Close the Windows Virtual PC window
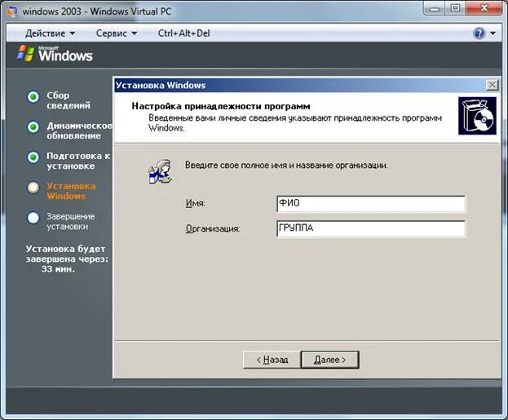The width and height of the screenshot is (508, 420). [x=484, y=8]
